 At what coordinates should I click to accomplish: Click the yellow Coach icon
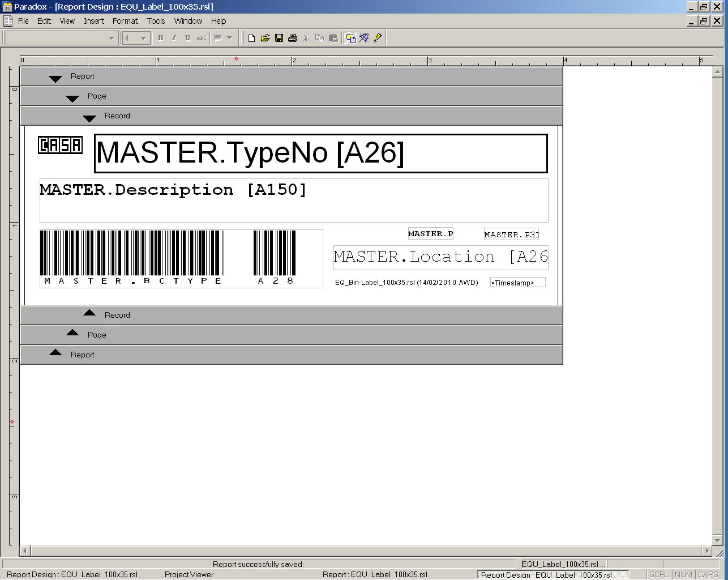click(x=378, y=38)
